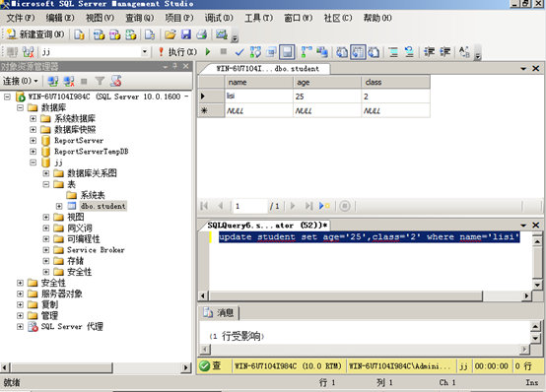Screen dimensions: 546x392
Task: Expand the ReportServerTempDB database node
Action: pyautogui.click(x=33, y=152)
